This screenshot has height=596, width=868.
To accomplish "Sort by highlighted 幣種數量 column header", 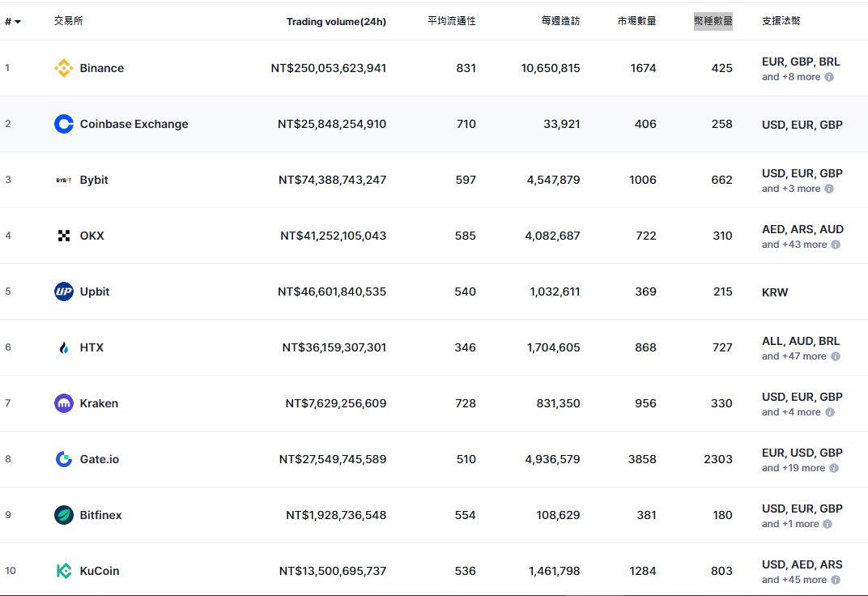I will (x=713, y=21).
